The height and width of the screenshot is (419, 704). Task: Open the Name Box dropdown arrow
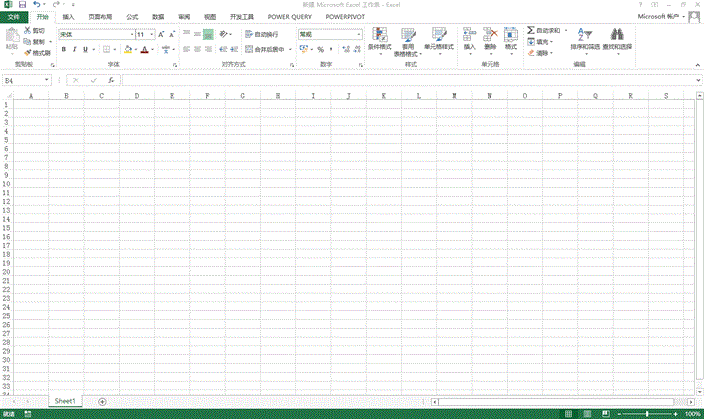click(53, 80)
